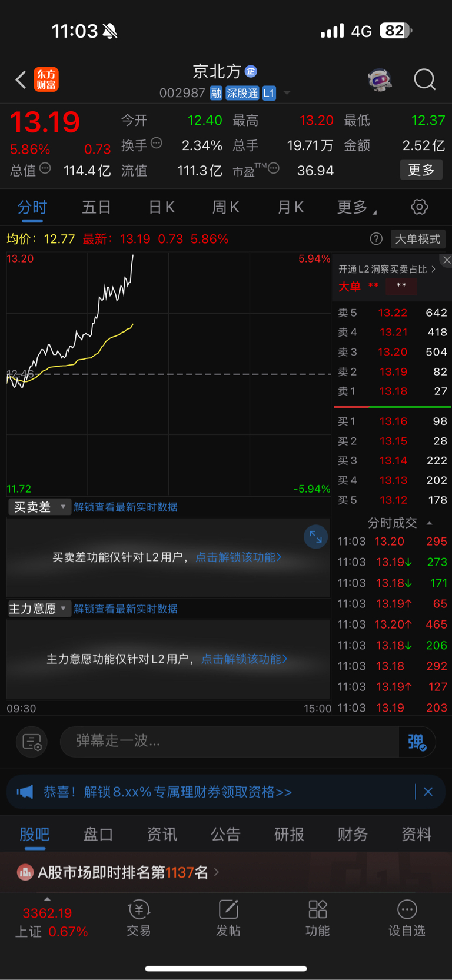
Task: Select the 买3 13.14 order row
Action: coord(392,460)
